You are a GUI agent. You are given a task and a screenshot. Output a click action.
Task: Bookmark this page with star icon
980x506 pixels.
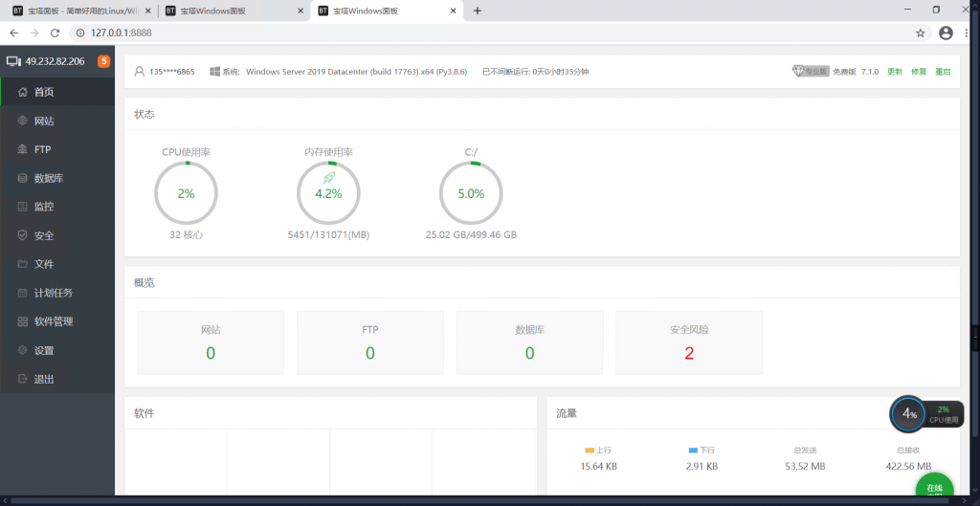click(x=920, y=33)
